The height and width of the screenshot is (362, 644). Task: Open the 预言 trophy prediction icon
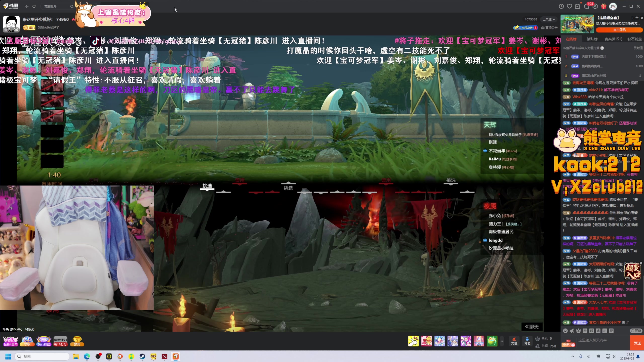tap(77, 341)
